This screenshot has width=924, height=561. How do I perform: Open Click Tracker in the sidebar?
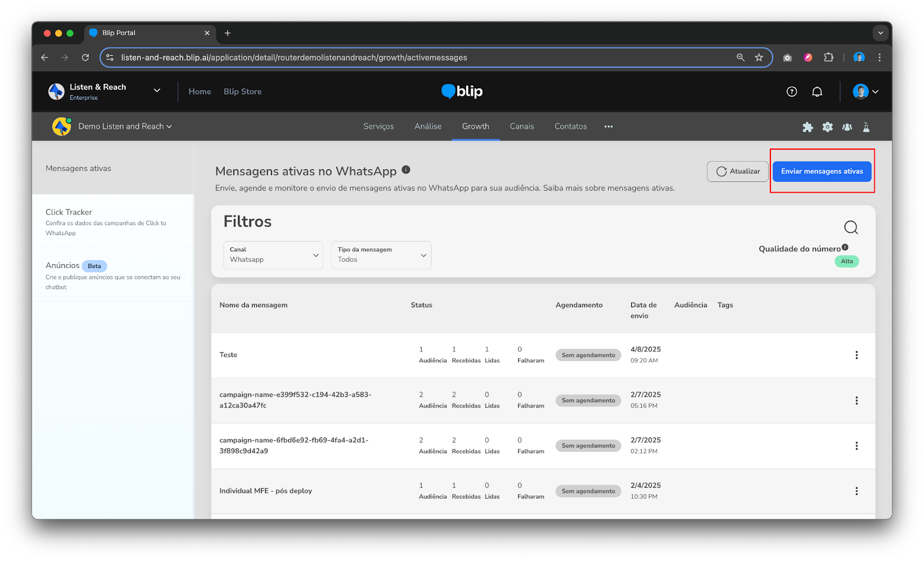(69, 213)
